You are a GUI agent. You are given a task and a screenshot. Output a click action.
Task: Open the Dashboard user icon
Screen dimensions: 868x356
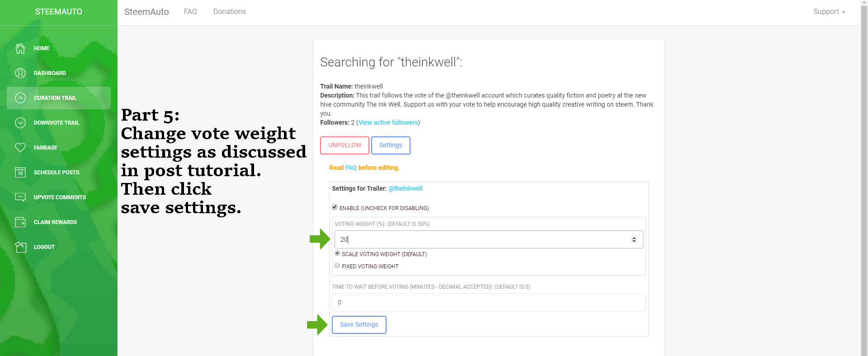[20, 73]
